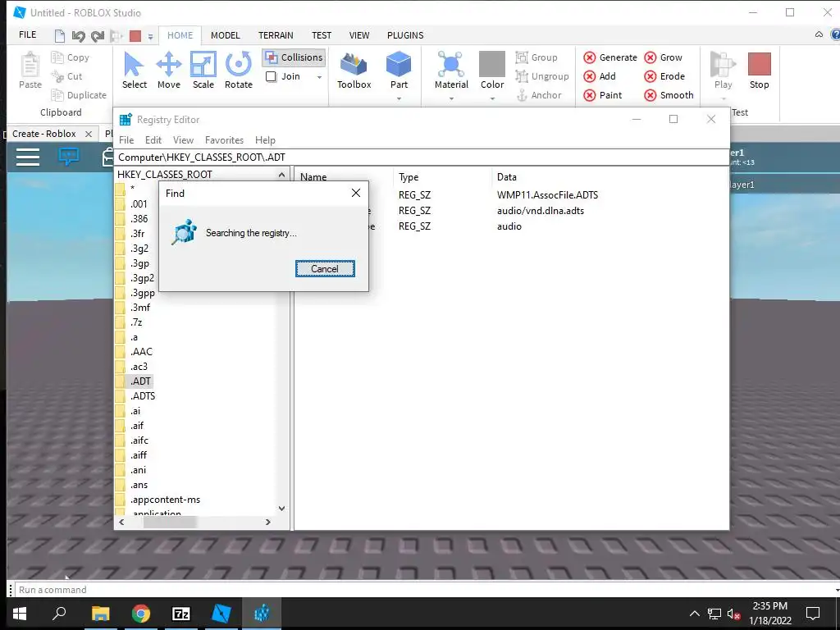Expand the Part dropdown arrow
840x630 pixels.
pos(399,98)
